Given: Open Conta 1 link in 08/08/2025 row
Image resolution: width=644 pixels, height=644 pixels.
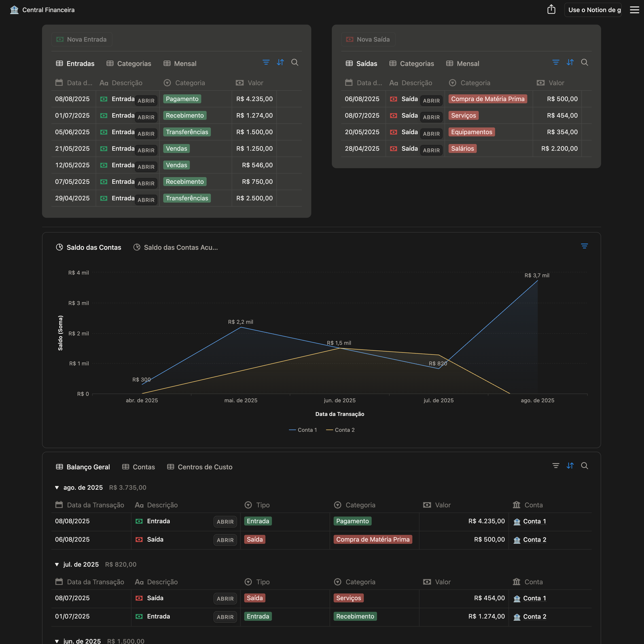Looking at the screenshot, I should [534, 521].
